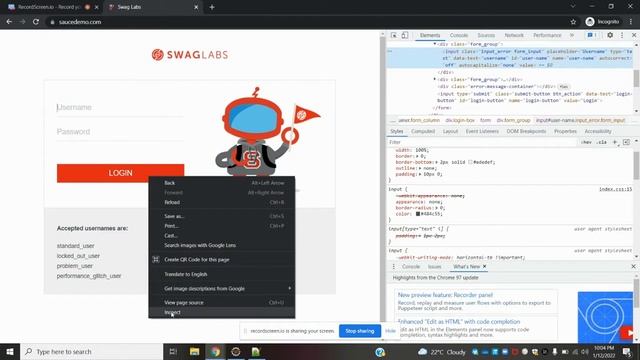The width and height of the screenshot is (640, 360).
Task: Click the red LOGIN button
Action: pyautogui.click(x=120, y=173)
